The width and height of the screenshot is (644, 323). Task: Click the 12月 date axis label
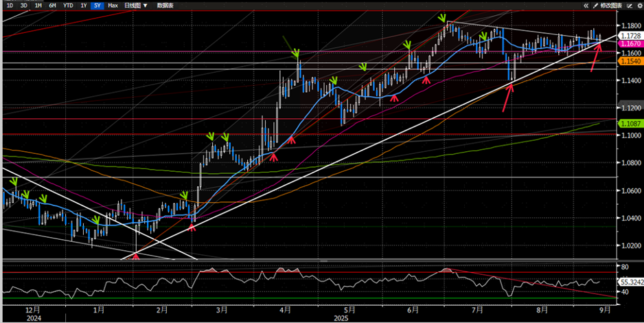(x=33, y=310)
